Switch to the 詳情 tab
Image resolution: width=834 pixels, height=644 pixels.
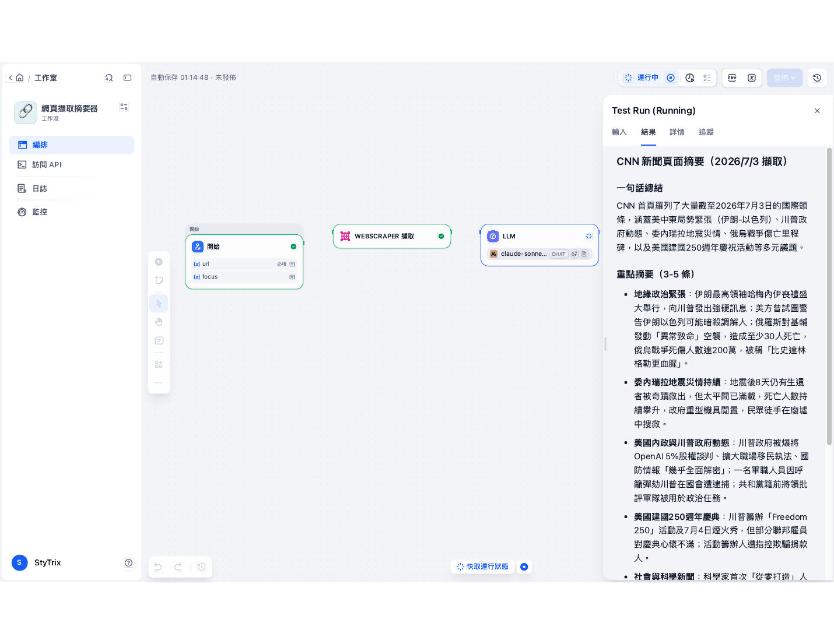tap(677, 132)
